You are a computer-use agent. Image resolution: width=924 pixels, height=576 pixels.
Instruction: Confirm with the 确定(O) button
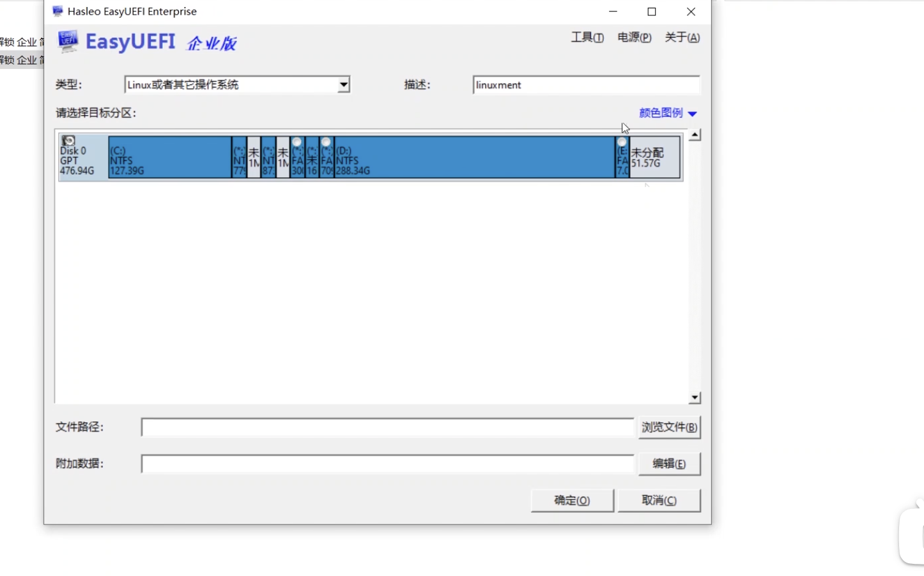(572, 501)
